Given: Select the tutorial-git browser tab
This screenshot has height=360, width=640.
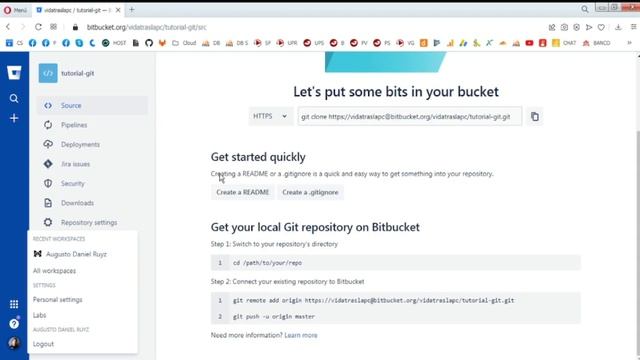Looking at the screenshot, I should point(78,10).
